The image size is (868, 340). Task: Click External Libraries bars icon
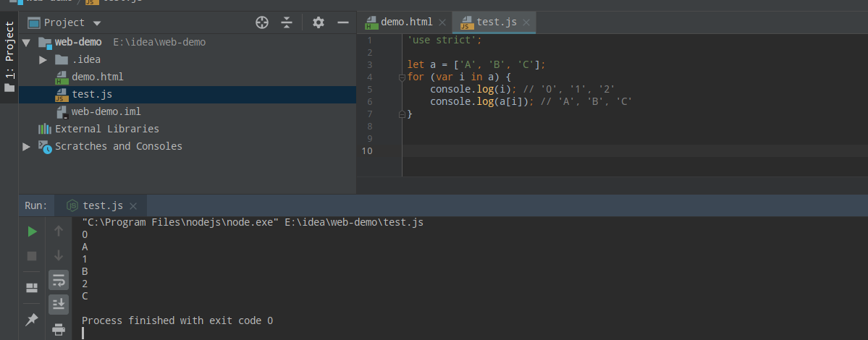45,129
